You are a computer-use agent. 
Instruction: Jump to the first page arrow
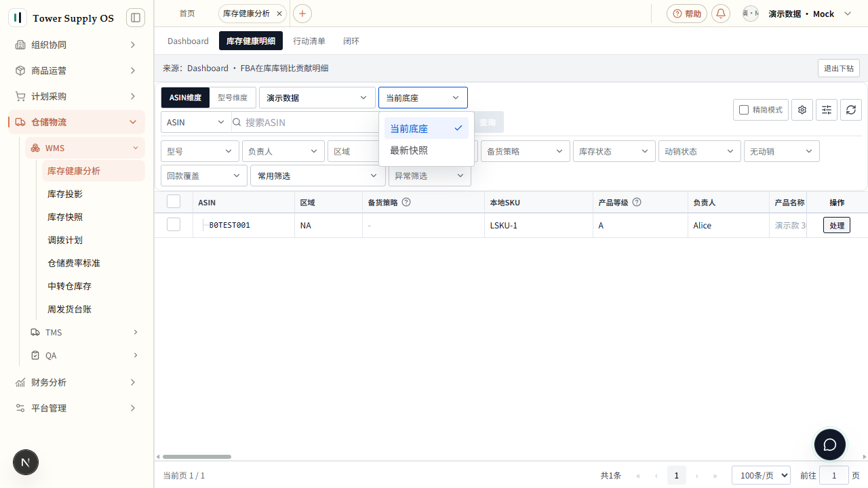(638, 476)
